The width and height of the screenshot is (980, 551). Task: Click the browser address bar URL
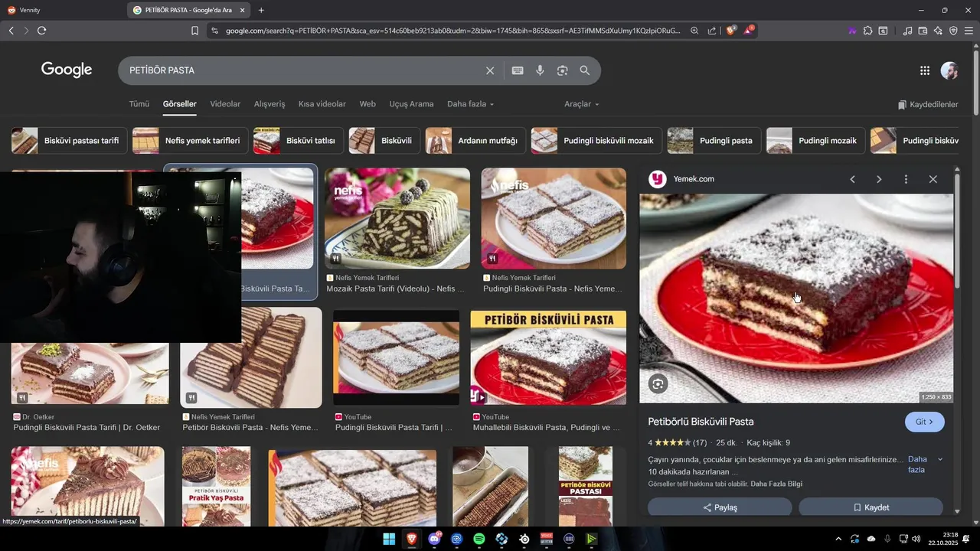click(452, 31)
